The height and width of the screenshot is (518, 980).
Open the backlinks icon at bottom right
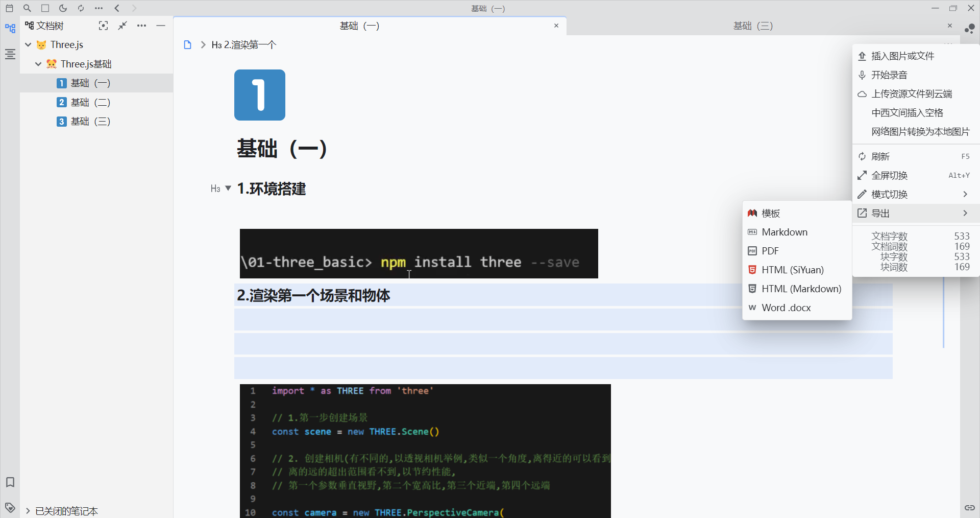coord(970,507)
